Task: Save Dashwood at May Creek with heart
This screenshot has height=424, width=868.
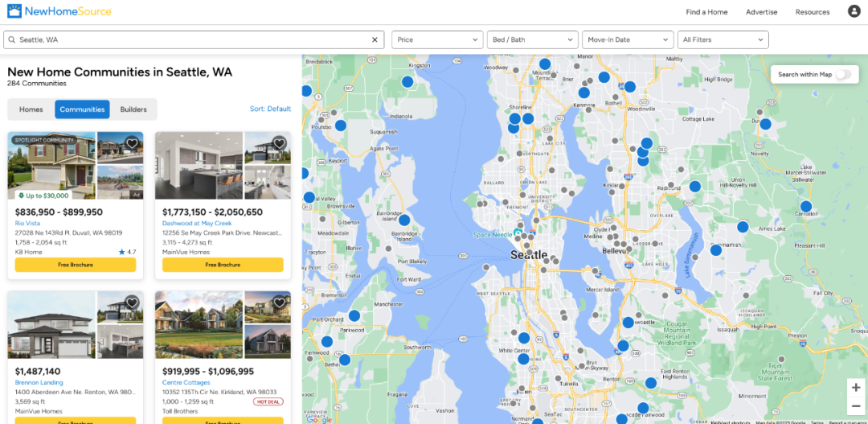Action: point(279,143)
